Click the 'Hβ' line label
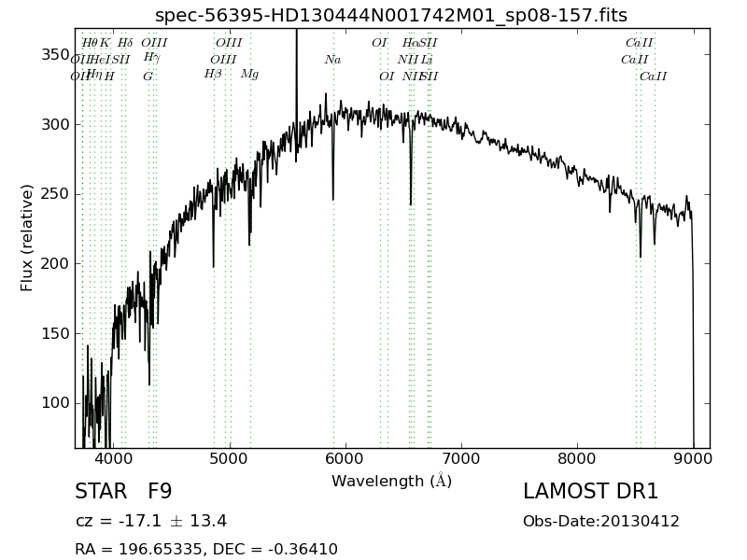This screenshot has width=747, height=560. pos(213,75)
